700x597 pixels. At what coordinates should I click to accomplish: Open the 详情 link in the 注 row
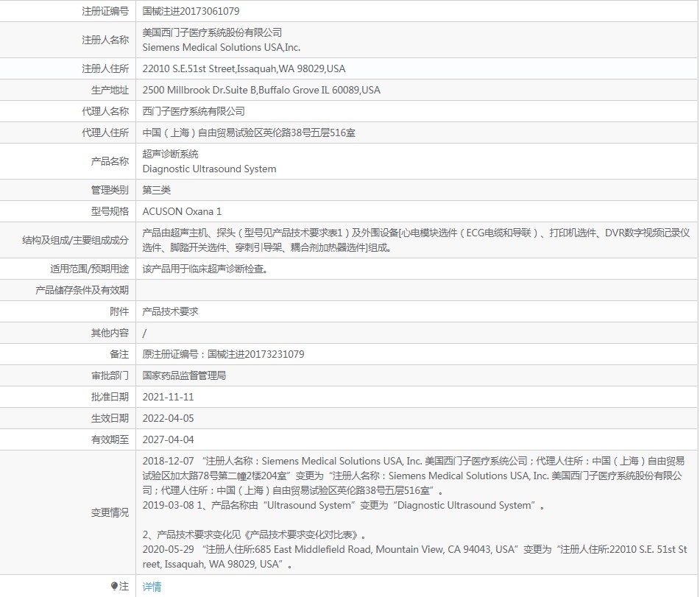pos(152,586)
